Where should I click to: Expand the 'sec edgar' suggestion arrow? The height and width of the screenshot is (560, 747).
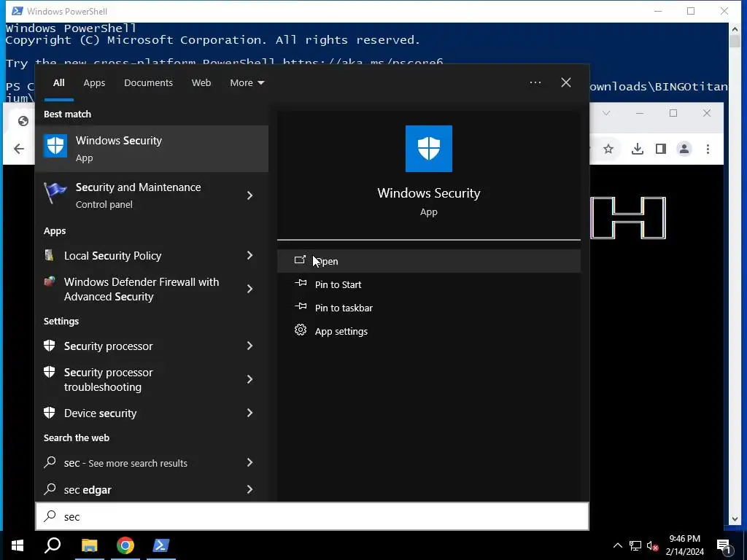click(249, 489)
